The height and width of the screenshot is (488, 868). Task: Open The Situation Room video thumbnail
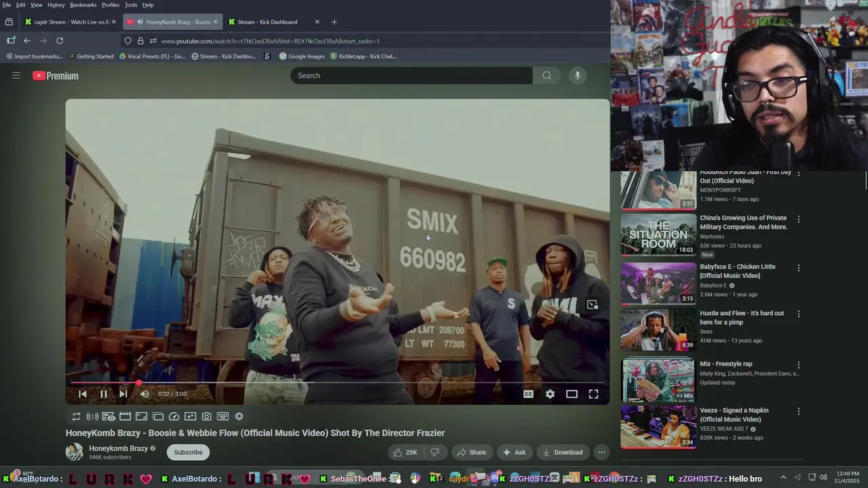pos(658,235)
